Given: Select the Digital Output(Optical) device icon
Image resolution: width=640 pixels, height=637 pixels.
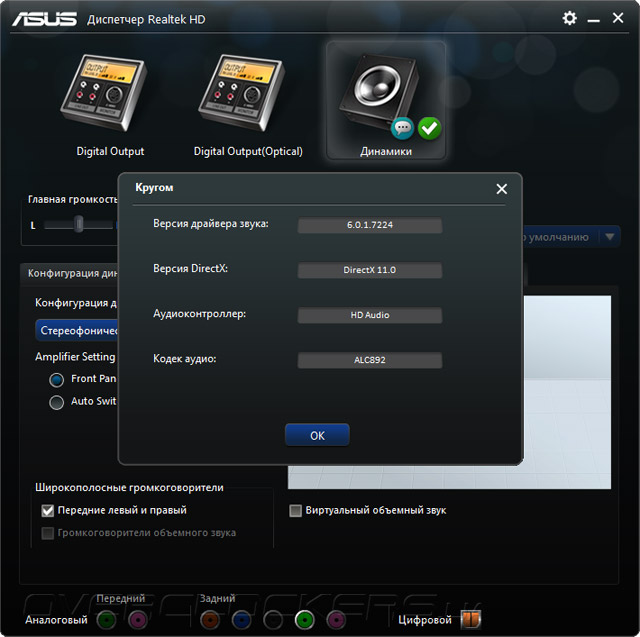Looking at the screenshot, I should coord(242,93).
